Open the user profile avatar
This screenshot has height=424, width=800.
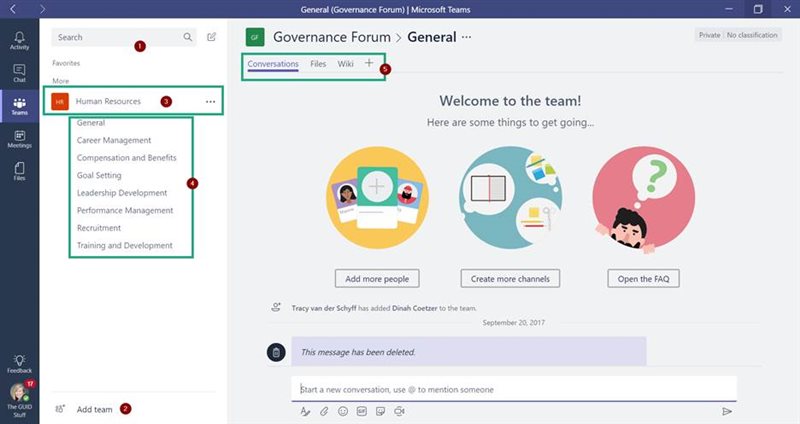click(x=19, y=392)
